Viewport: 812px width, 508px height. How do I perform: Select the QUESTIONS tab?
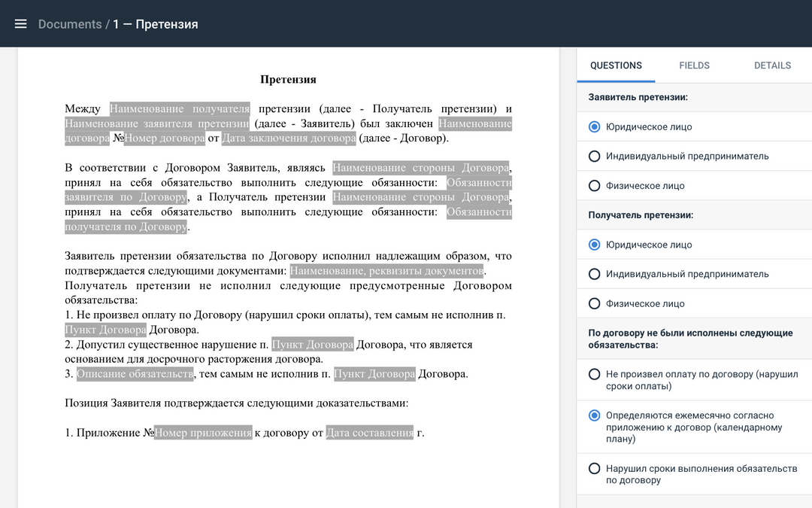coord(616,65)
